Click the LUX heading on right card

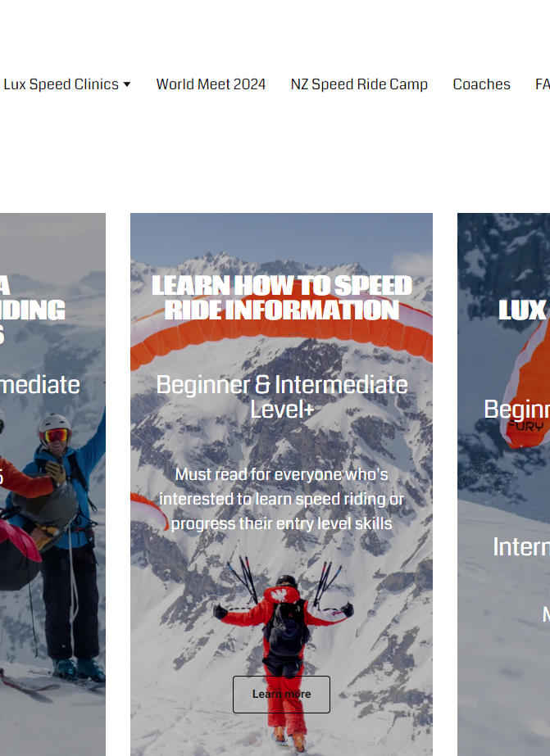[x=522, y=310]
